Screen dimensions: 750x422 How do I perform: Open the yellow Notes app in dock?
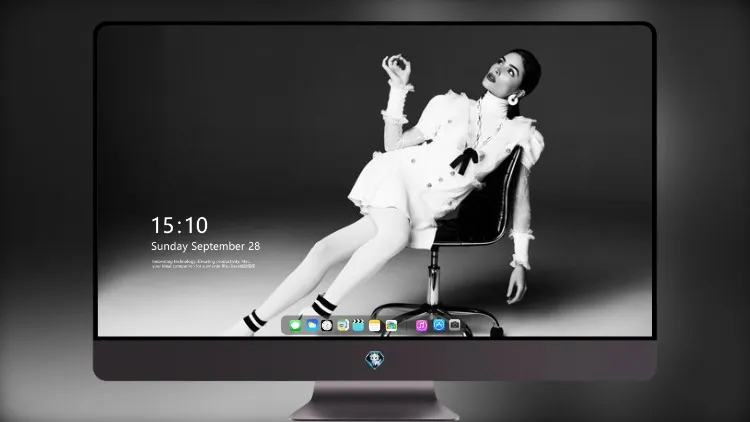(x=375, y=325)
